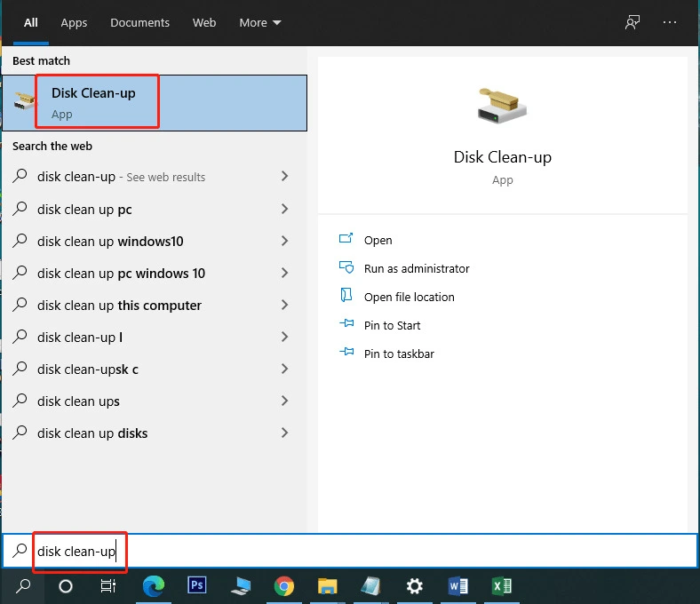This screenshot has height=604, width=700.
Task: Select the 'disk clean up this computer' suggestion
Action: pos(155,306)
